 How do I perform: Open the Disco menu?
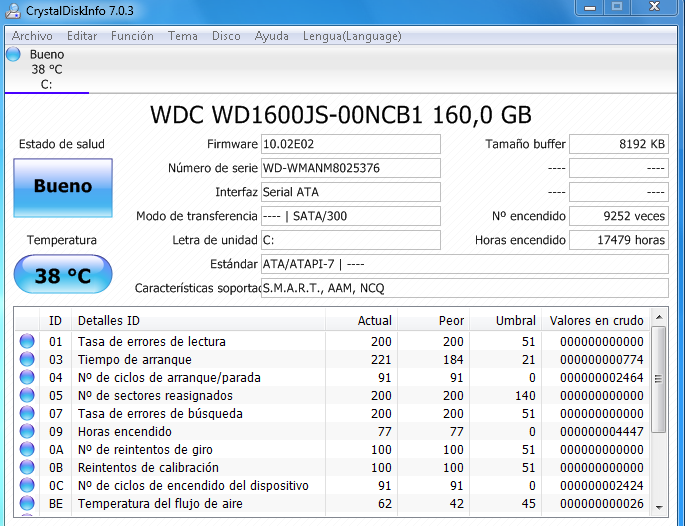coord(226,36)
